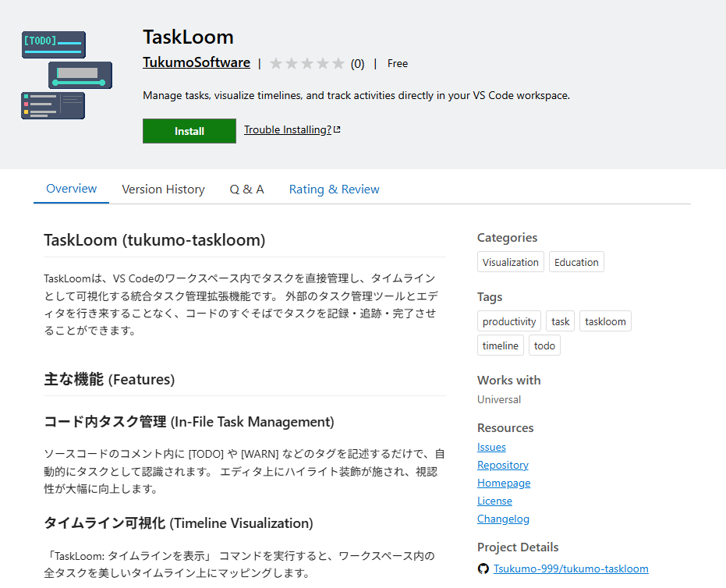Open the Rating & Review tab
Viewport: 726px width, 588px height.
pyautogui.click(x=335, y=190)
